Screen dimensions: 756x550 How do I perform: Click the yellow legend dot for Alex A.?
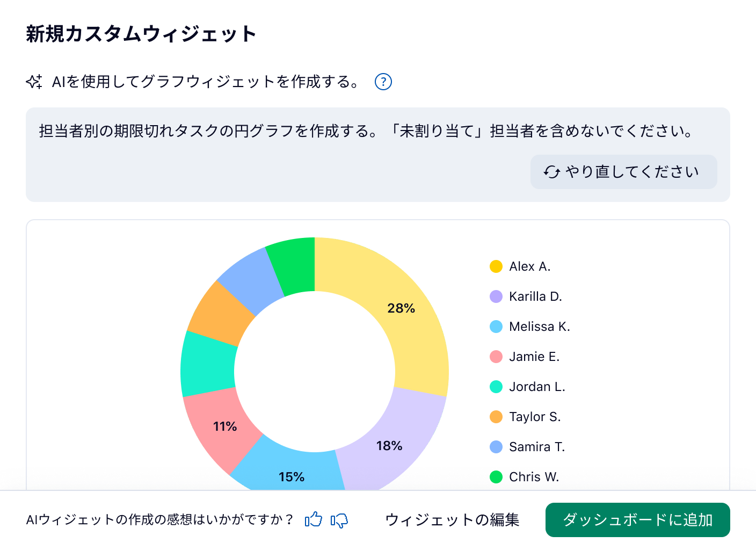[x=496, y=266]
